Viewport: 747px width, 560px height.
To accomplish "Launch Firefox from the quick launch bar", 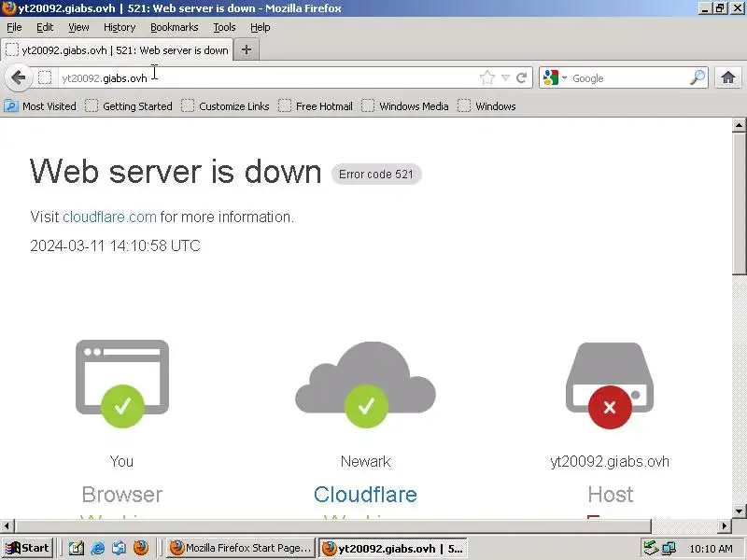I will 141,548.
